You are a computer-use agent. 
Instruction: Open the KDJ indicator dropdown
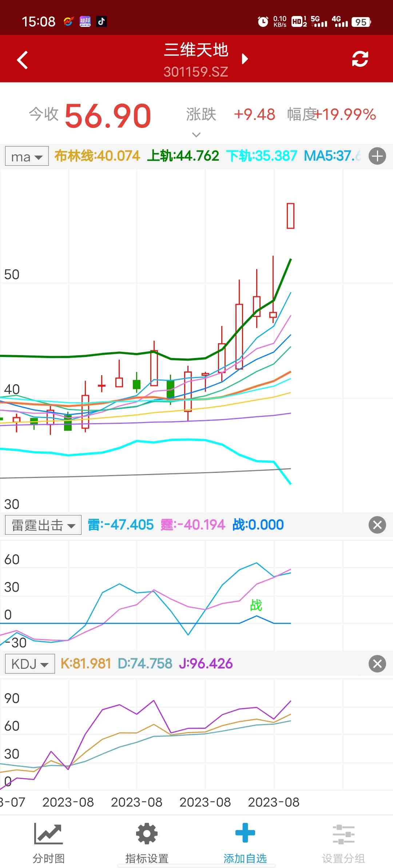(30, 664)
